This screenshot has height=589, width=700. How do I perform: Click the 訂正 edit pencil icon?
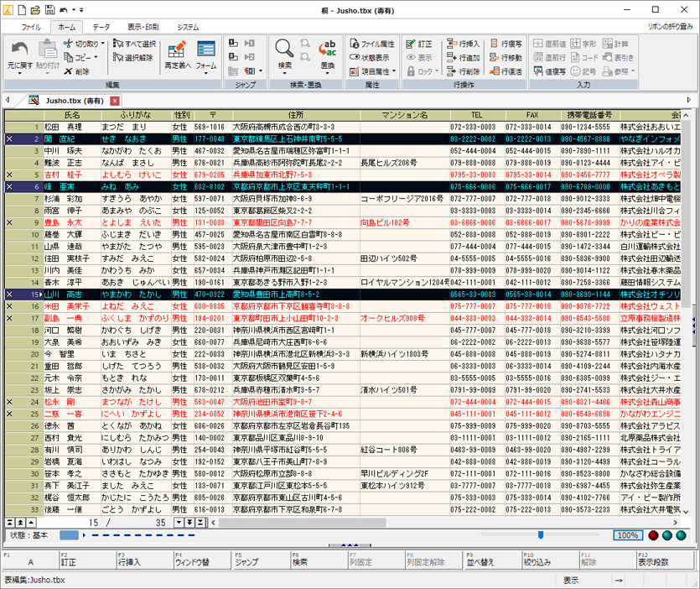click(x=411, y=44)
